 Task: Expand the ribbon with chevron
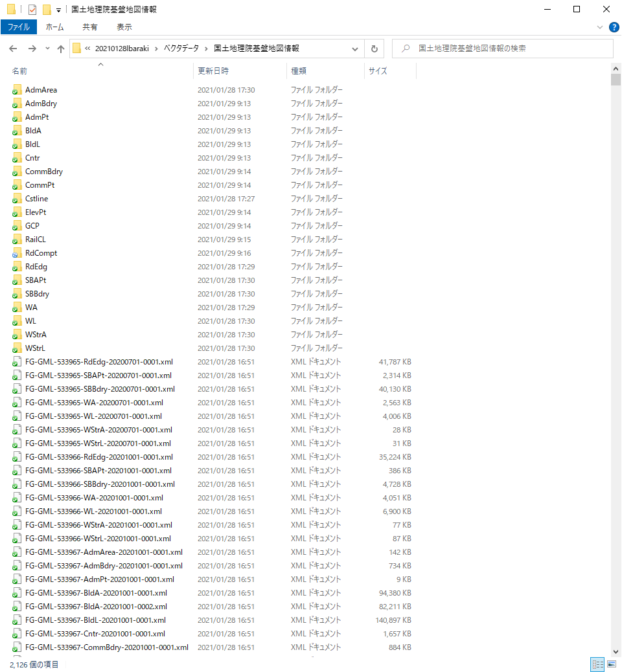pyautogui.click(x=600, y=27)
